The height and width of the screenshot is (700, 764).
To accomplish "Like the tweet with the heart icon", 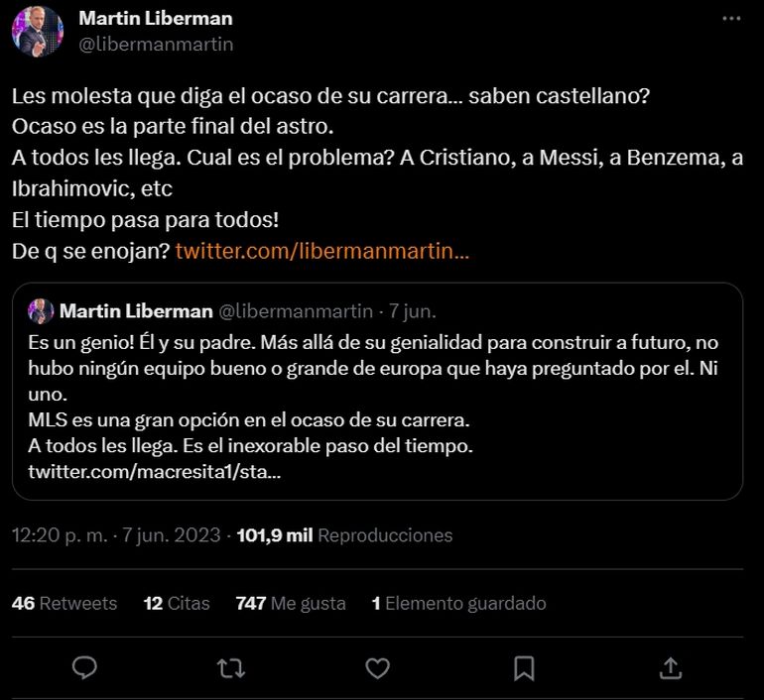I will (x=377, y=668).
